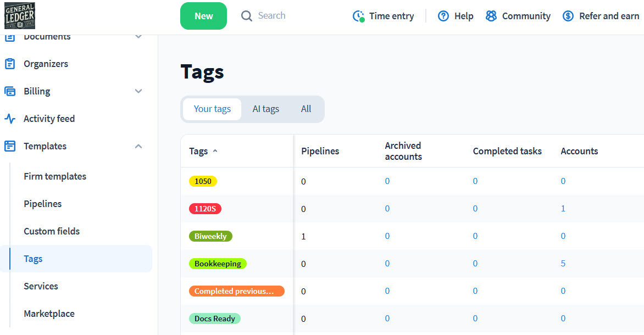
Task: Click the red 1120S tag
Action: [205, 209]
